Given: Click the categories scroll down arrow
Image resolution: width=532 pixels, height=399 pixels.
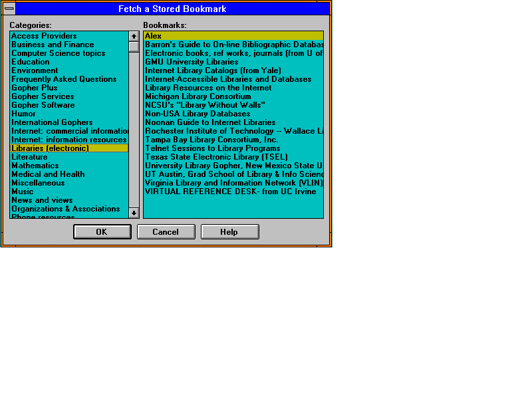Looking at the screenshot, I should (134, 213).
